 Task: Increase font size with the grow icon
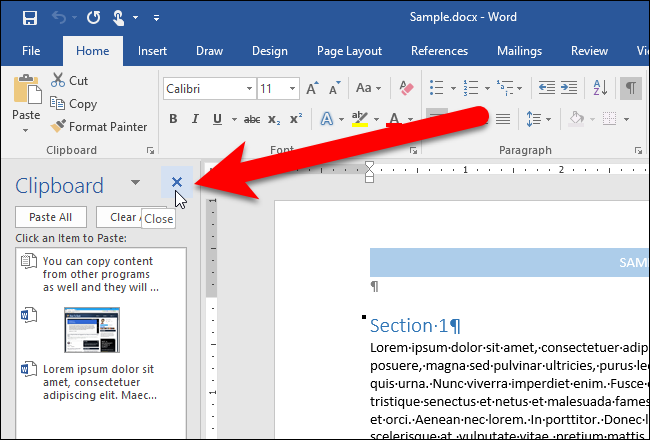tap(313, 88)
